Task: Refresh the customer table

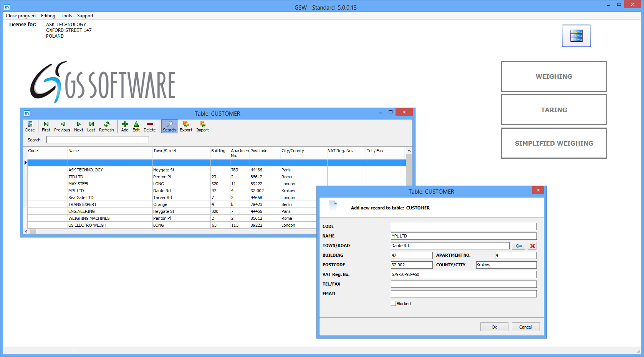Action: [x=106, y=126]
